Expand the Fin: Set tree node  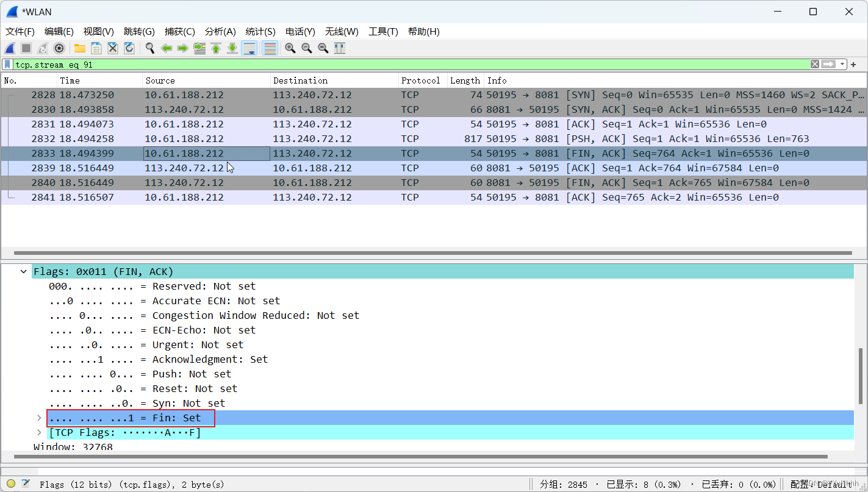coord(39,418)
